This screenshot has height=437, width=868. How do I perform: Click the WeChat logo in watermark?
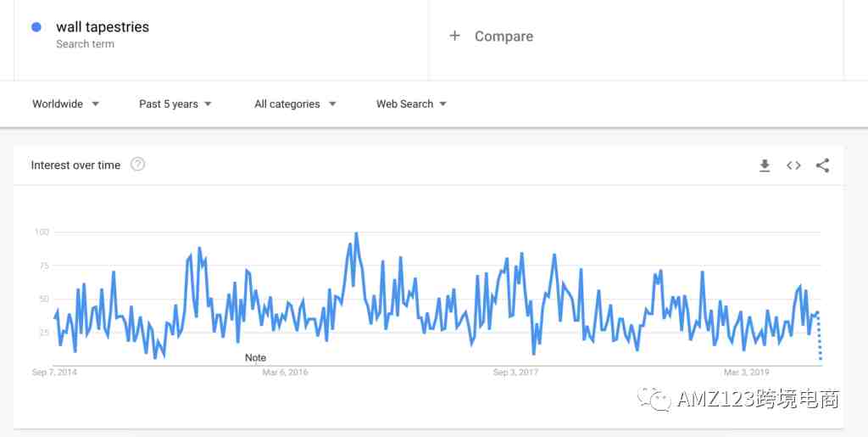pos(654,398)
